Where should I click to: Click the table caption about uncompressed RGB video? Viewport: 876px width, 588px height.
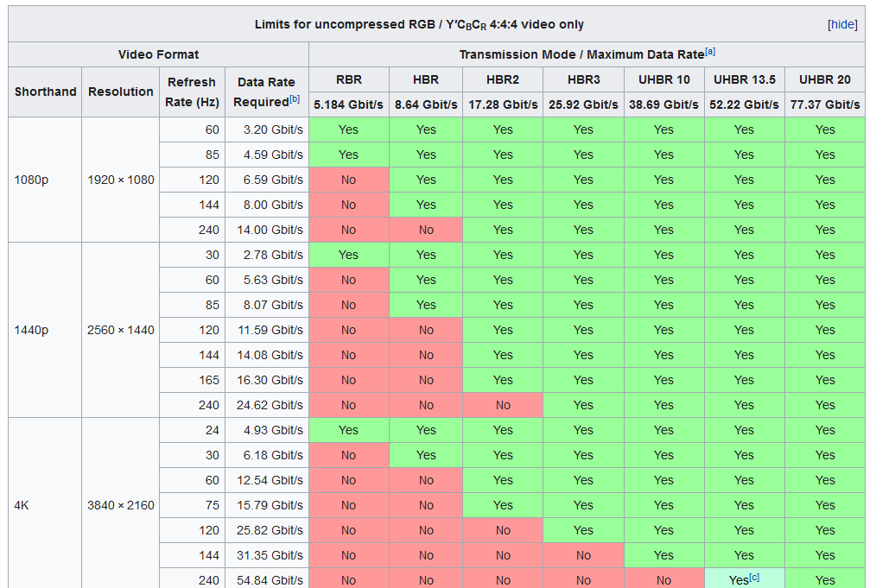point(419,24)
